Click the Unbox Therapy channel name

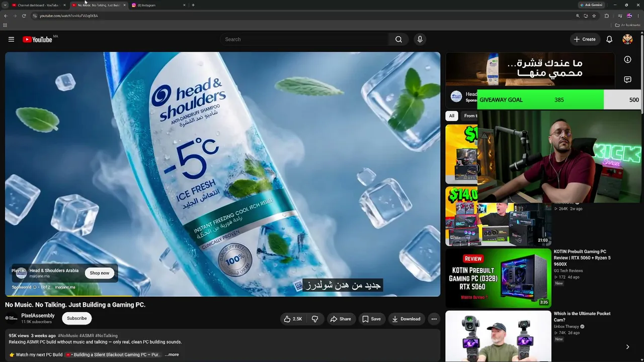point(567,327)
